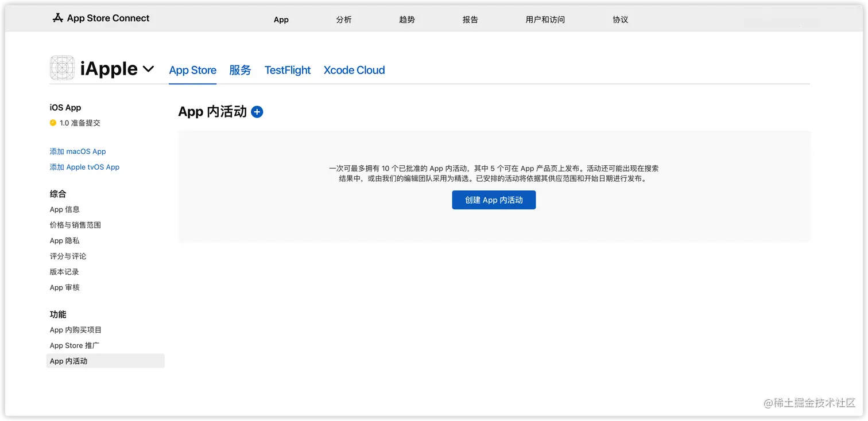Open the 趋势 top navigation item

[x=407, y=20]
